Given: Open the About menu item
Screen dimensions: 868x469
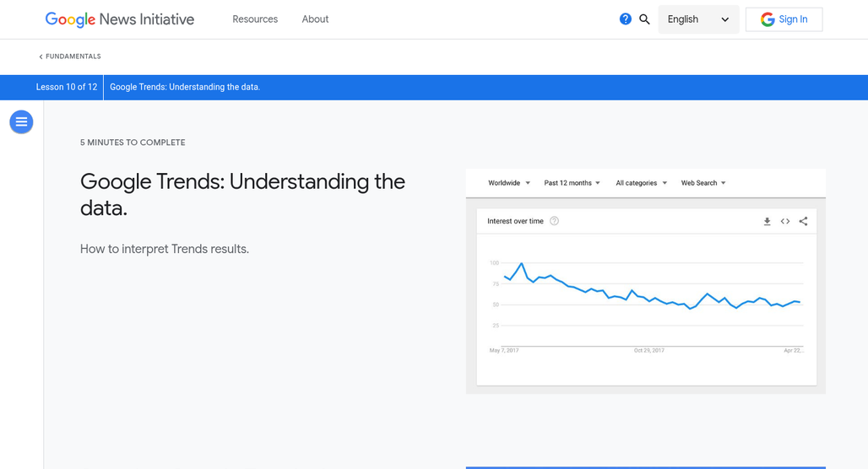Looking at the screenshot, I should 315,19.
